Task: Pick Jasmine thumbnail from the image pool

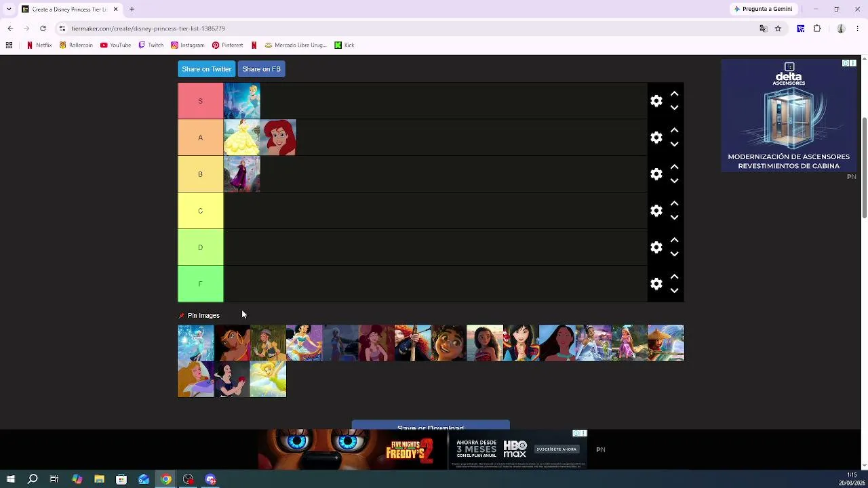Action: click(304, 343)
